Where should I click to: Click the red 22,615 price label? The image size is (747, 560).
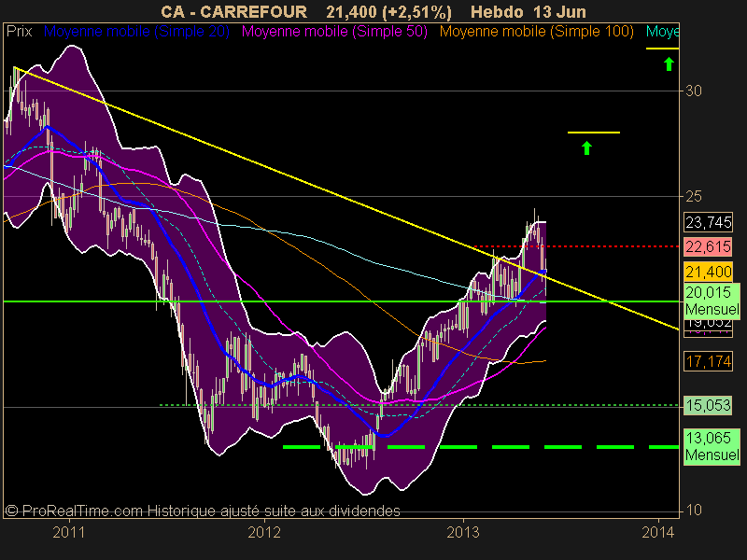(x=708, y=246)
